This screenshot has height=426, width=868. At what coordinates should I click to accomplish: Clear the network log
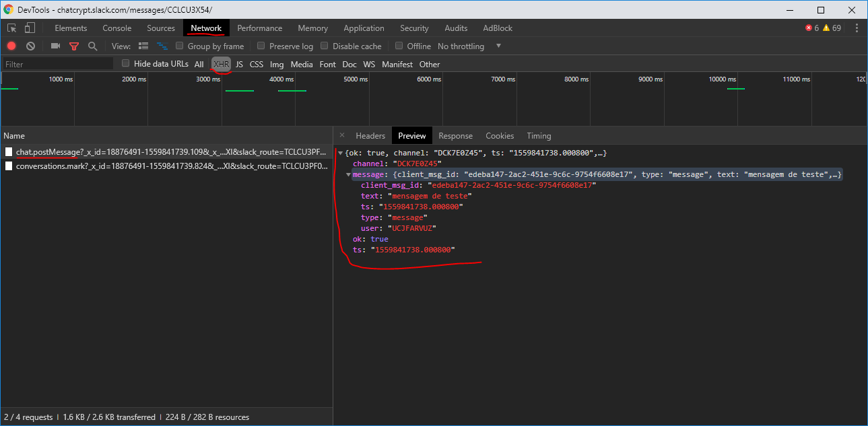point(30,46)
